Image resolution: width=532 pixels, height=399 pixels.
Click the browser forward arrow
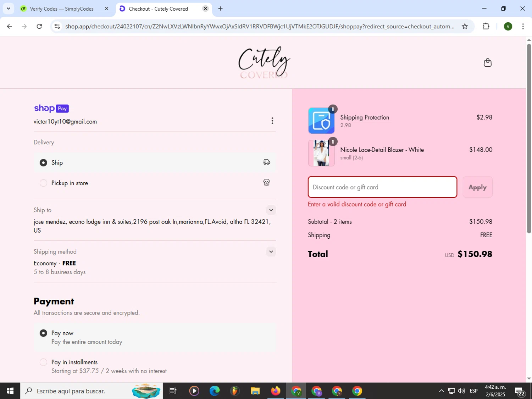point(24,26)
